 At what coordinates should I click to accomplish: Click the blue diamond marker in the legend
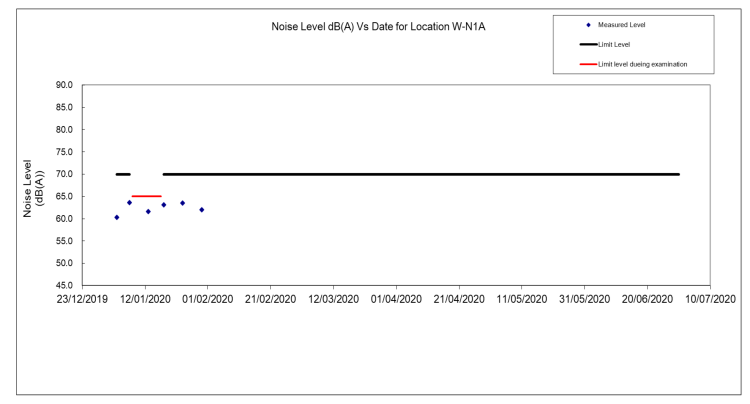(589, 25)
